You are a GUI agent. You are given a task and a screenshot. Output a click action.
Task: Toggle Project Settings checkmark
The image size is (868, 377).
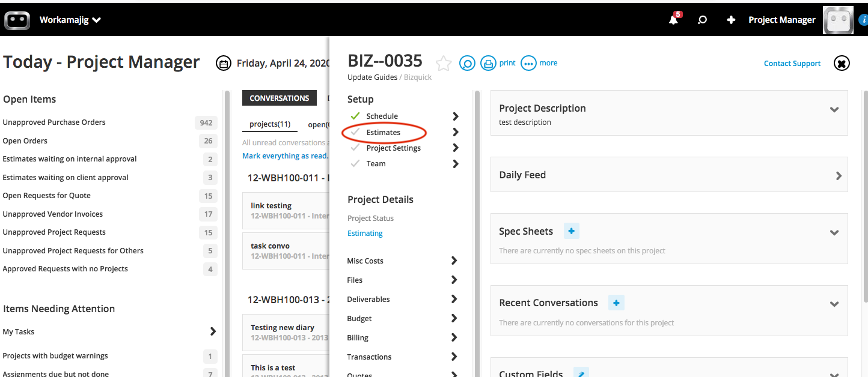[355, 147]
